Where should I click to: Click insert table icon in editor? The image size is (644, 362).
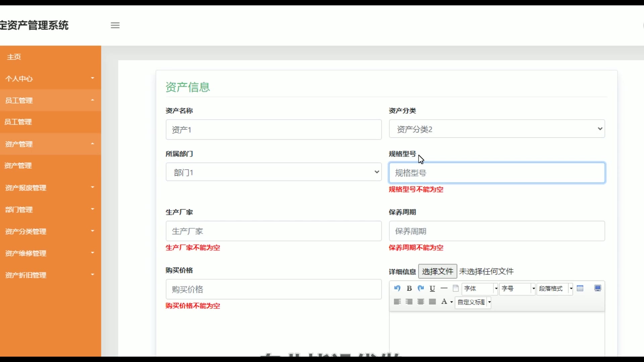tap(580, 288)
